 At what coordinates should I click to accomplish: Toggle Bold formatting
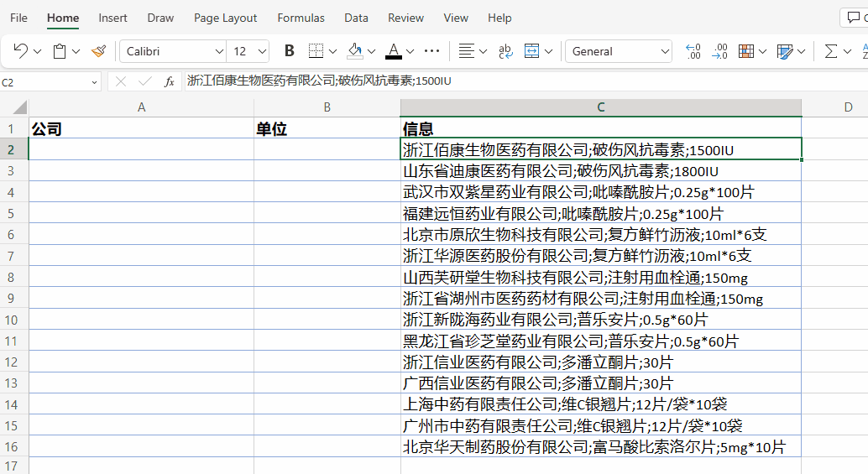click(289, 51)
